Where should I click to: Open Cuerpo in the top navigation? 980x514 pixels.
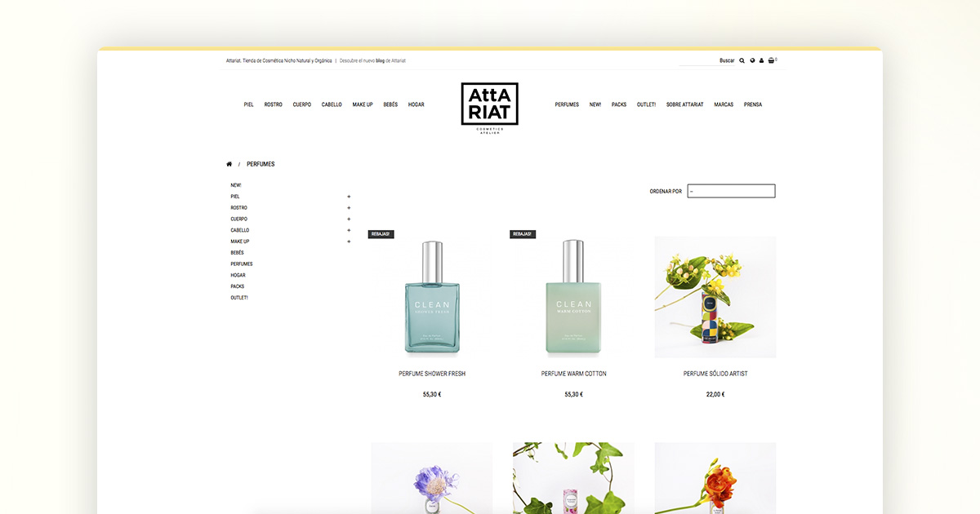tap(302, 104)
